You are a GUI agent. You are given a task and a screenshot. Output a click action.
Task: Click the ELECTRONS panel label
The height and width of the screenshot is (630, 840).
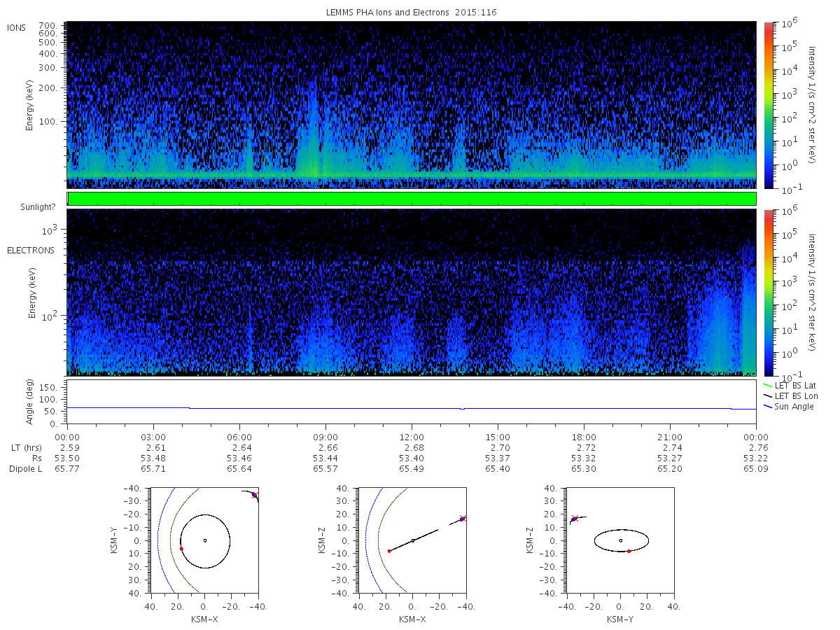(30, 250)
